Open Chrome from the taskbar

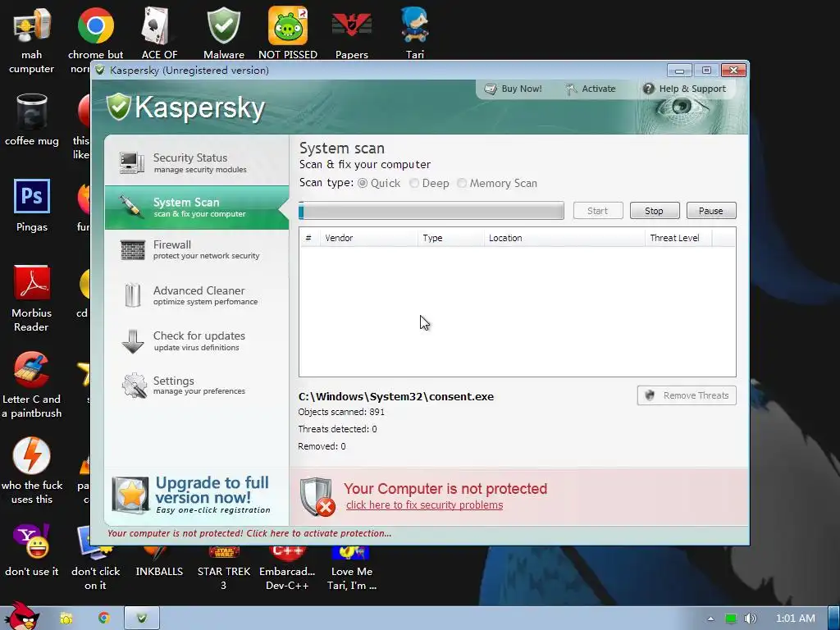click(x=104, y=619)
